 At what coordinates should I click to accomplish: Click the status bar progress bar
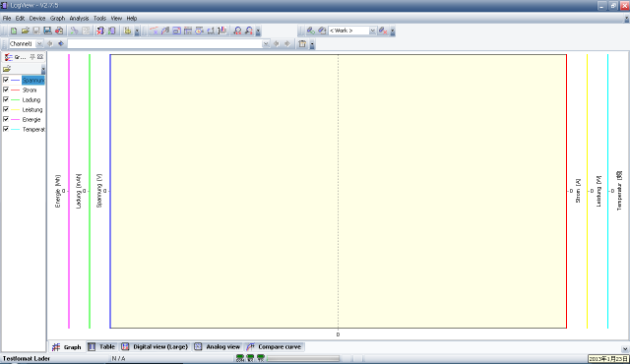(x=303, y=358)
